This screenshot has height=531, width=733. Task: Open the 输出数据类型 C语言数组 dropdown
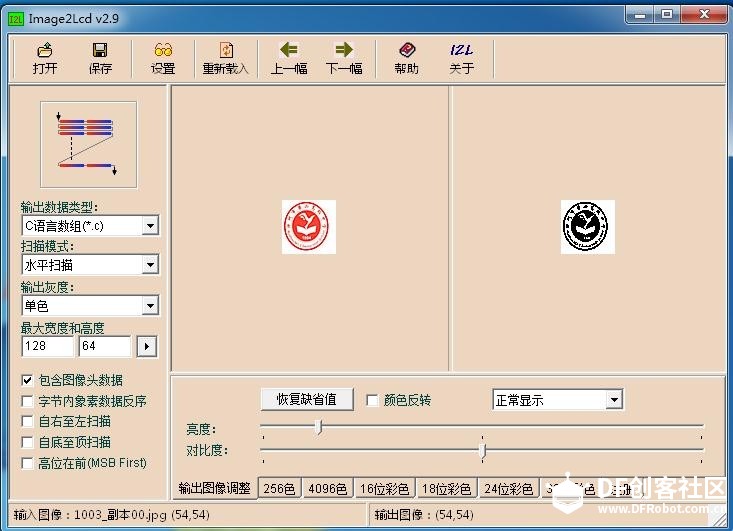[150, 226]
